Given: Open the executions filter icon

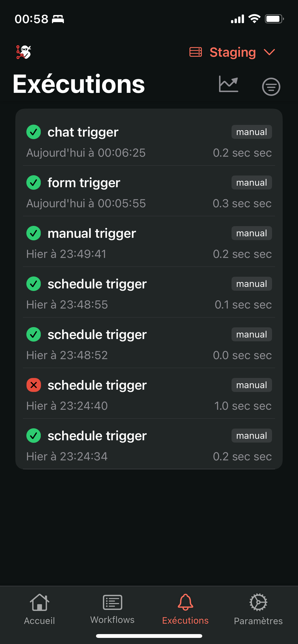Looking at the screenshot, I should [271, 87].
